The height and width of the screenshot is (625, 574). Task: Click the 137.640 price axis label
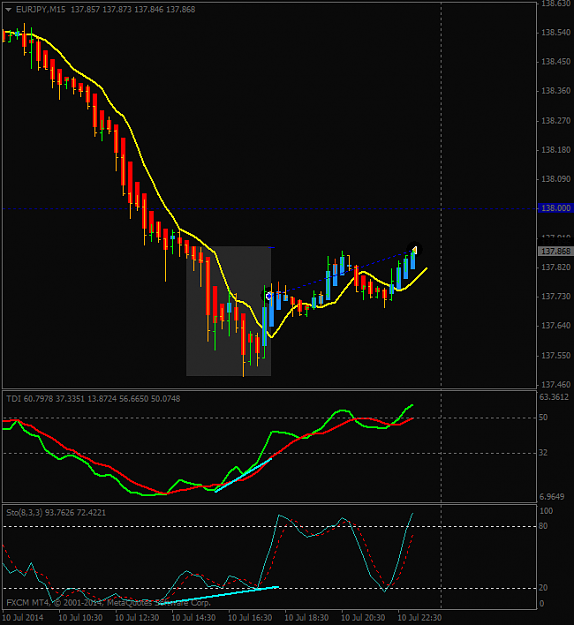556,326
